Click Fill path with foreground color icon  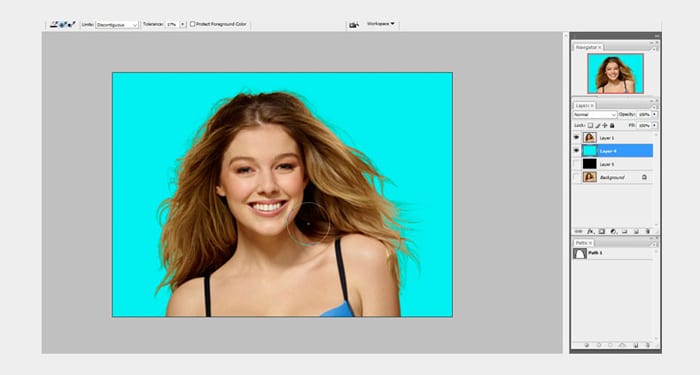click(x=587, y=345)
